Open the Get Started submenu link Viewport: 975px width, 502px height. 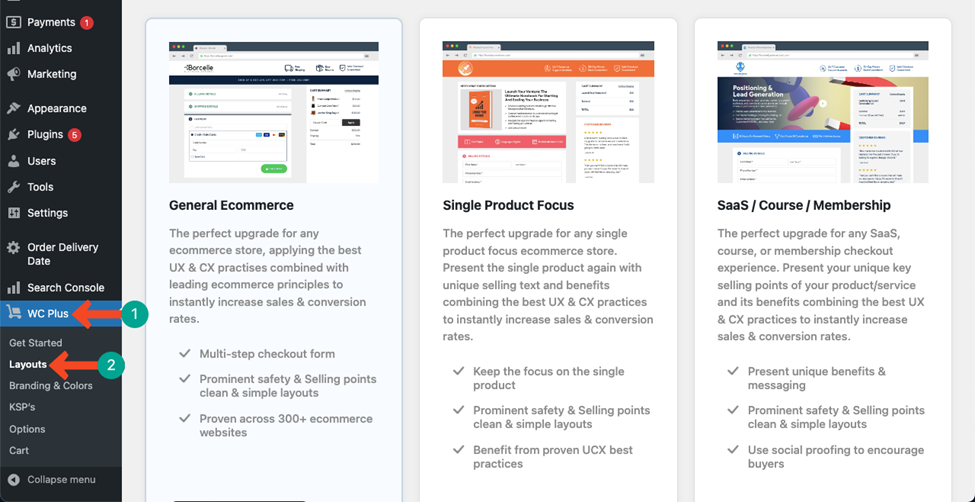[x=35, y=343]
